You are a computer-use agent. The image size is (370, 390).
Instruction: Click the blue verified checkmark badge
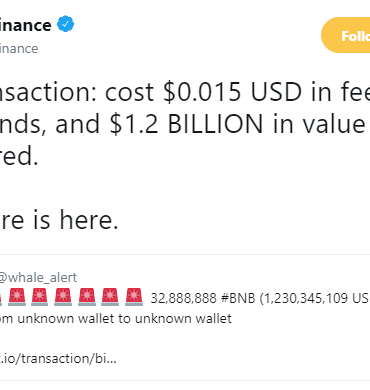coord(66,24)
